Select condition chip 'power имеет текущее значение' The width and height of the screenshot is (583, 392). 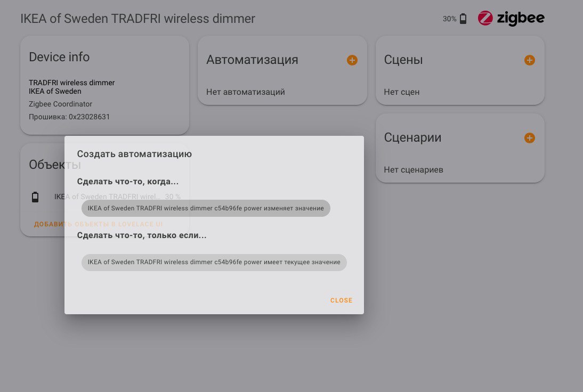coord(214,263)
